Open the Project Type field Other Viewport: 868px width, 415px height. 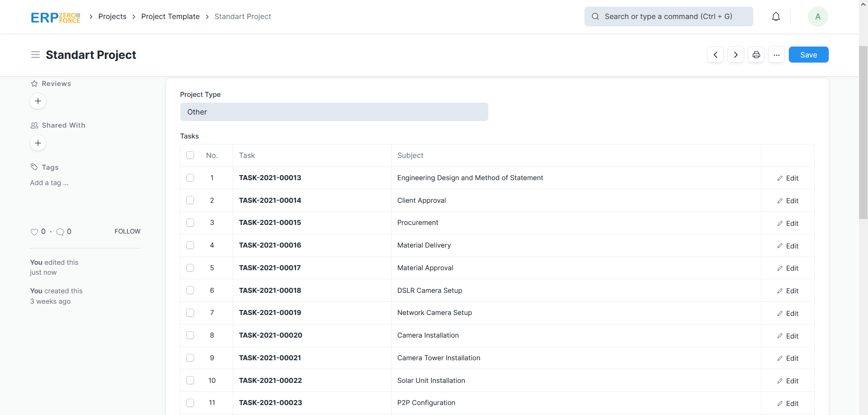334,112
